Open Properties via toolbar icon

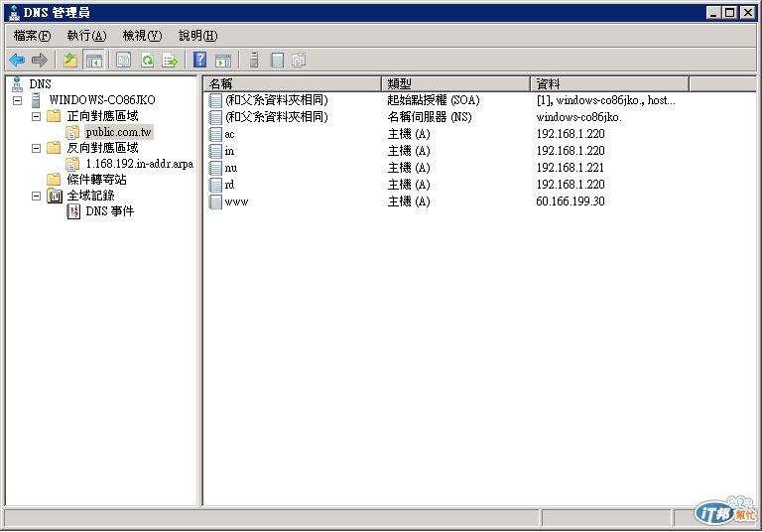click(x=123, y=60)
